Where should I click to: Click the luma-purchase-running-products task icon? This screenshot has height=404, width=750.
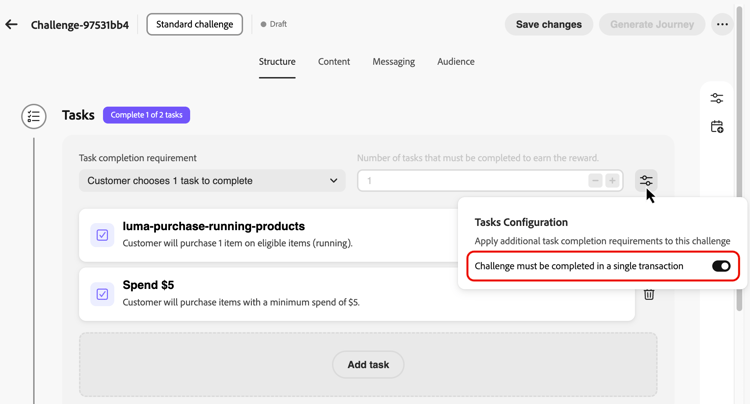coord(102,235)
